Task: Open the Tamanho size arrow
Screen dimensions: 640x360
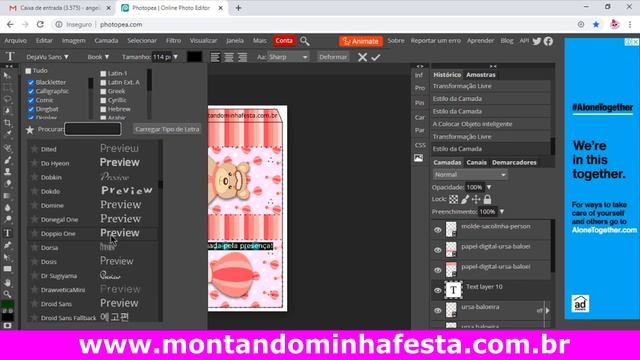Action: tap(176, 57)
